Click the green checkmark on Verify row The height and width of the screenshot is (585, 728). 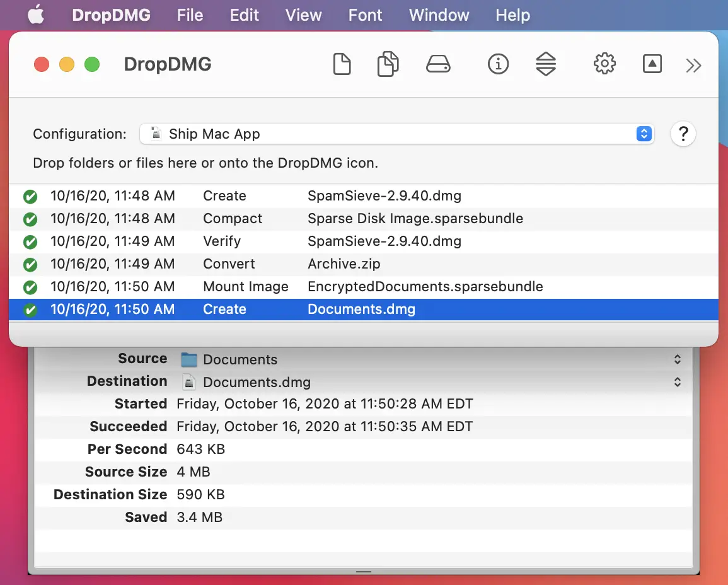30,242
